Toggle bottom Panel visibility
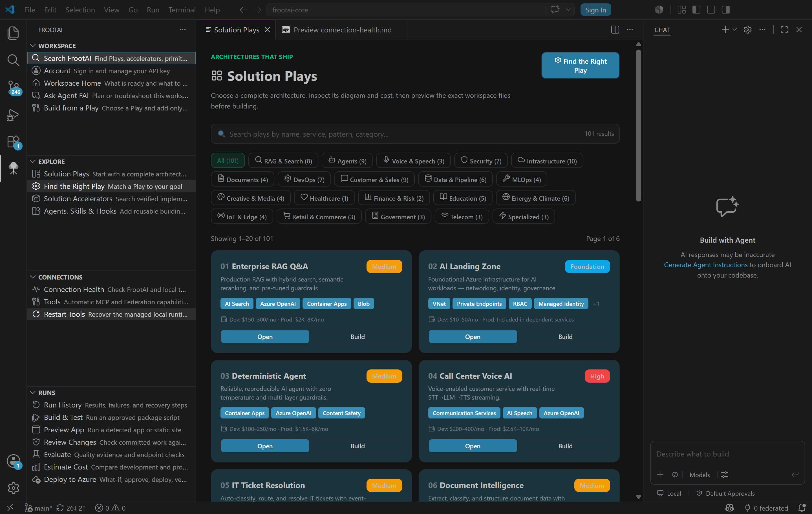Viewport: 812px width, 514px height. 711,10
